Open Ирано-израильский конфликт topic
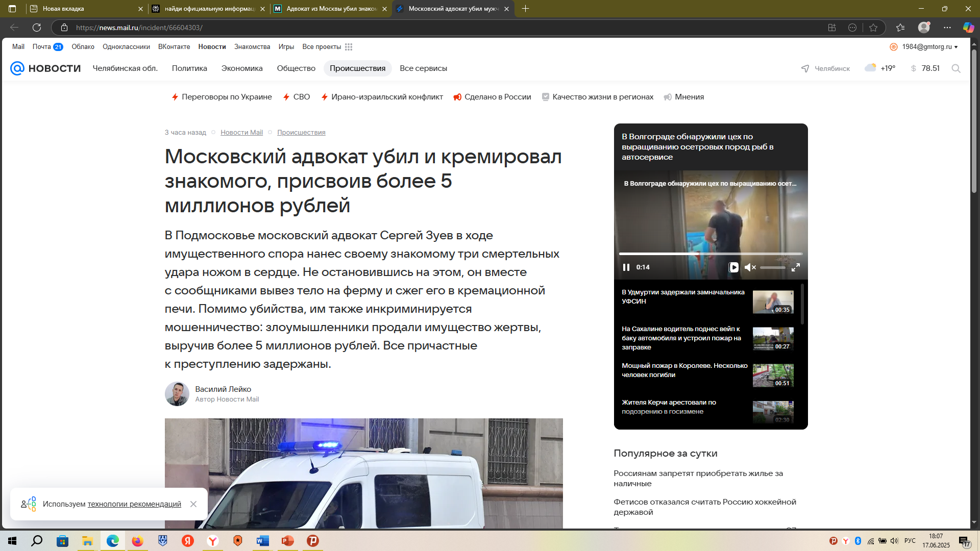 (x=382, y=97)
